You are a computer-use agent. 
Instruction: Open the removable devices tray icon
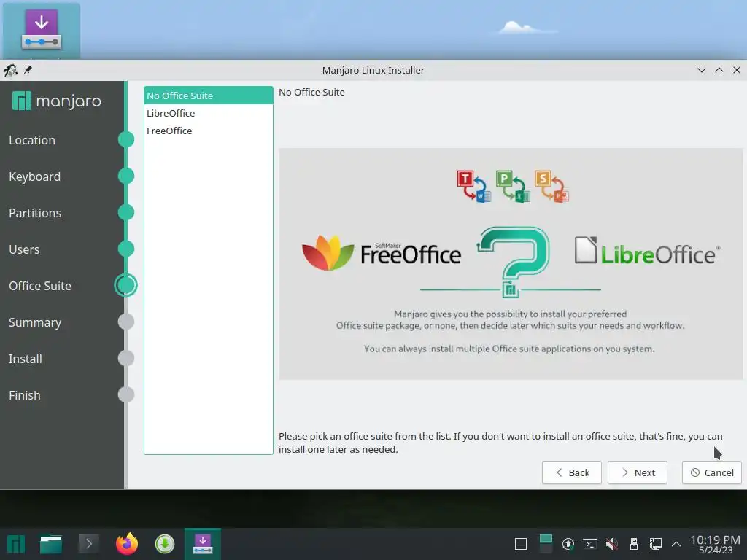click(634, 544)
